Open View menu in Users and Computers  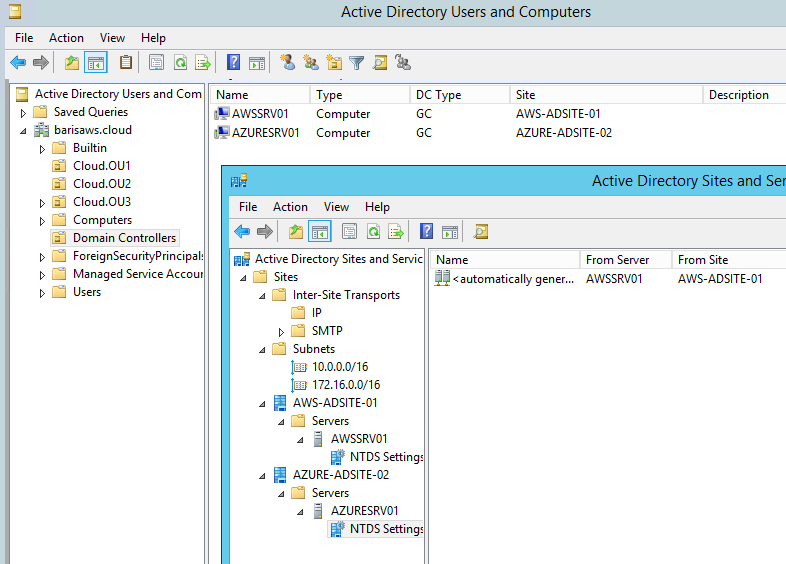[112, 38]
